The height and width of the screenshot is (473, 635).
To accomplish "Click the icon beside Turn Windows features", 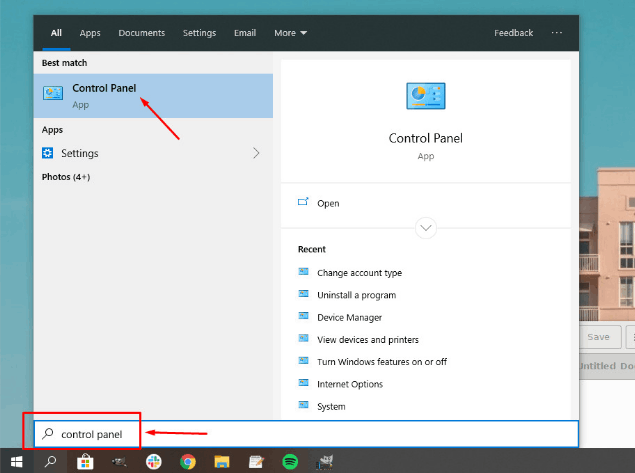I will (303, 360).
